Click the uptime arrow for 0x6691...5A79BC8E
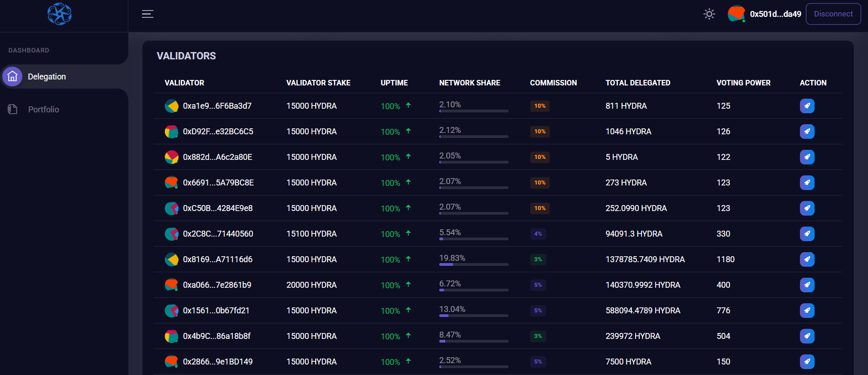The width and height of the screenshot is (868, 375). [x=408, y=182]
